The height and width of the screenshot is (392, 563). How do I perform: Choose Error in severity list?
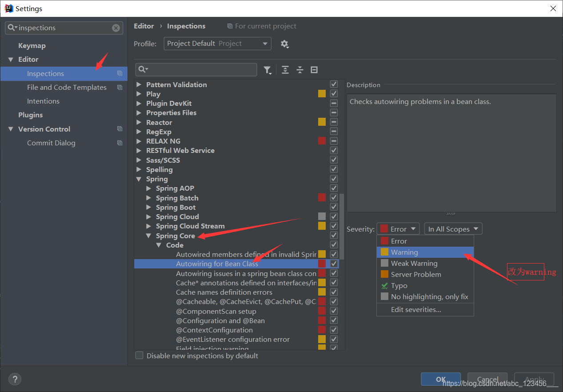[425, 241]
